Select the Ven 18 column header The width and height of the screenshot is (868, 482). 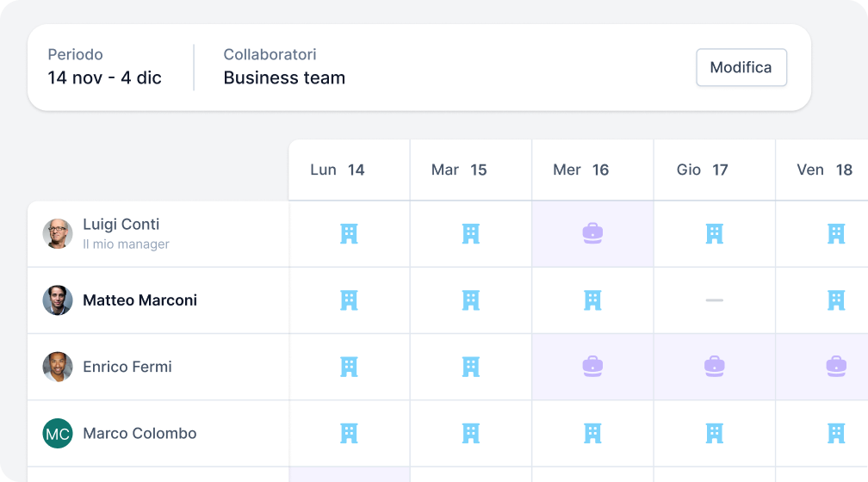click(824, 170)
